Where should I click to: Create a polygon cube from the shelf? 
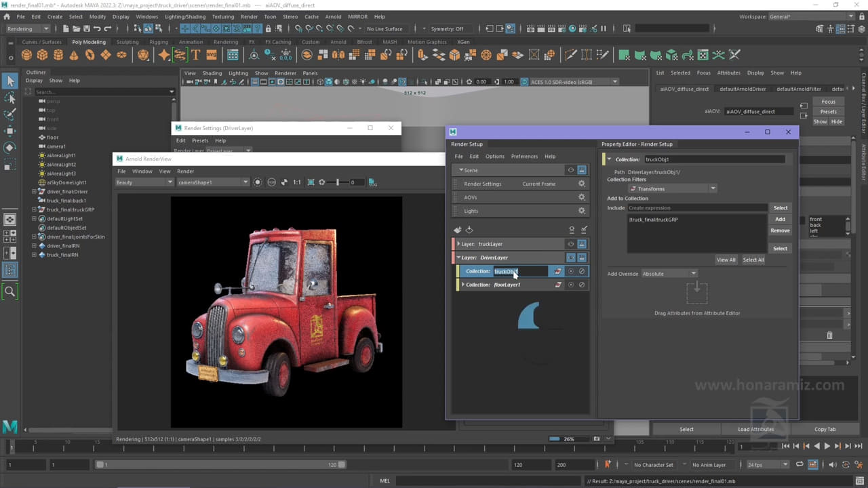pyautogui.click(x=42, y=55)
